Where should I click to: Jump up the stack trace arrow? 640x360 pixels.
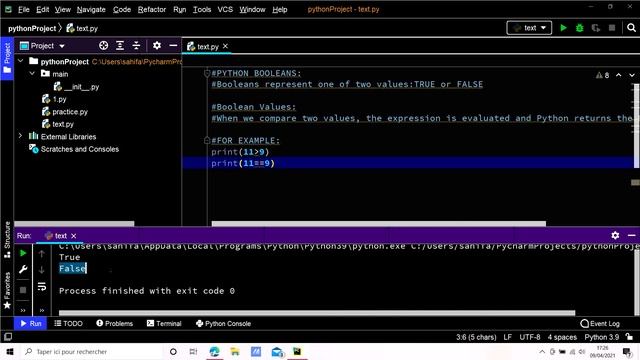[42, 254]
